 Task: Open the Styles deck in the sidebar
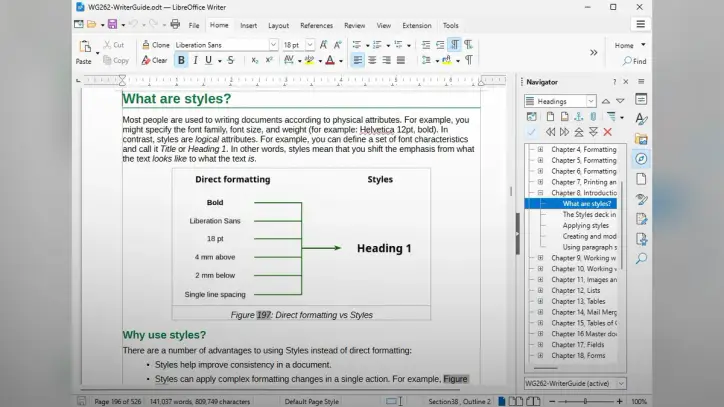[641, 119]
